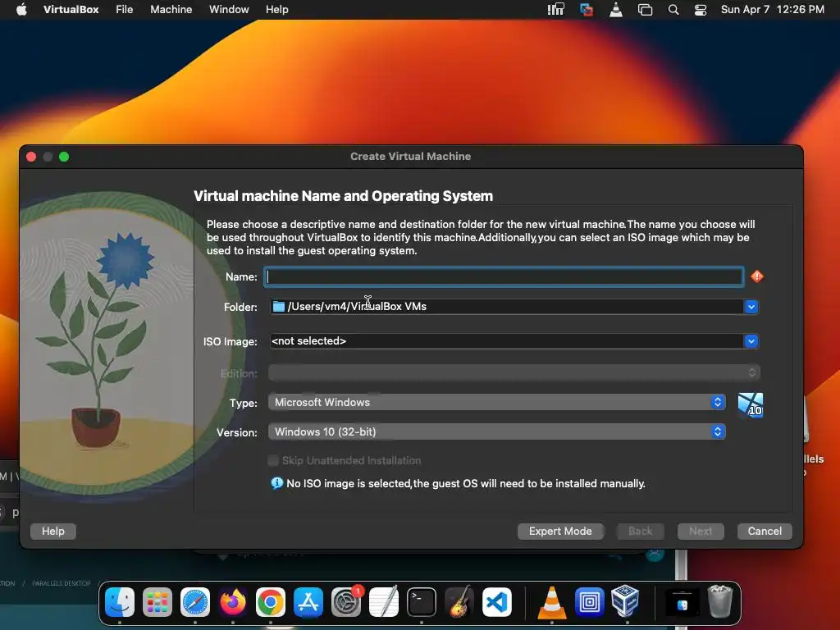
Task: Open Terminal from the dock
Action: [x=422, y=602]
